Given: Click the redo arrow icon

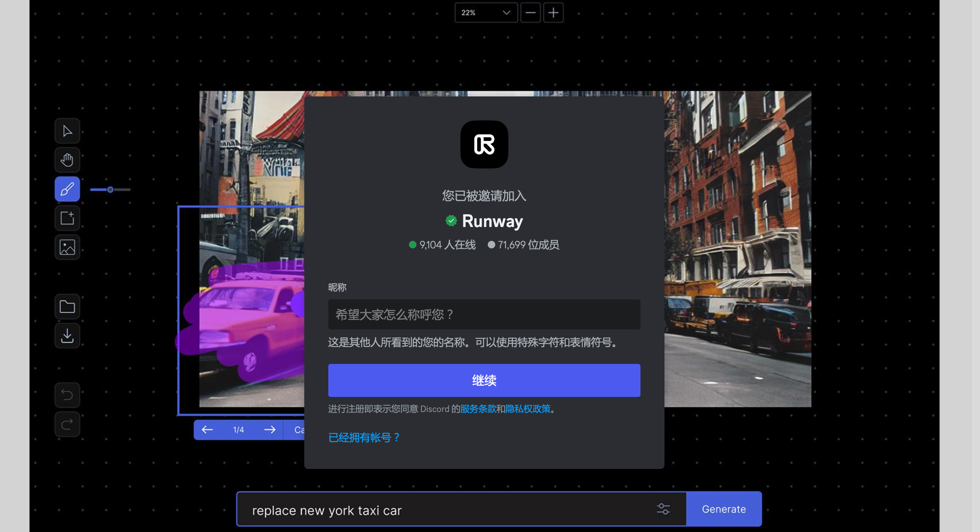Looking at the screenshot, I should (67, 424).
